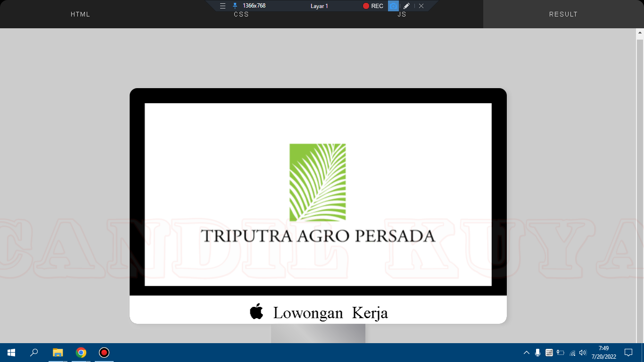Click the Triputra Agro Persada logo image
Viewport: 644px width, 362px height.
(x=318, y=195)
